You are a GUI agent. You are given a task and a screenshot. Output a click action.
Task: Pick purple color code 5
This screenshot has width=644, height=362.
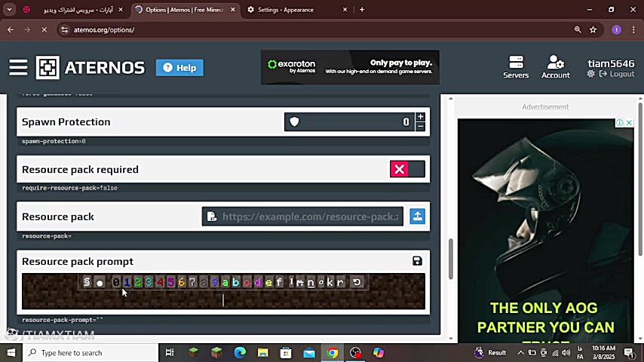pos(170,282)
